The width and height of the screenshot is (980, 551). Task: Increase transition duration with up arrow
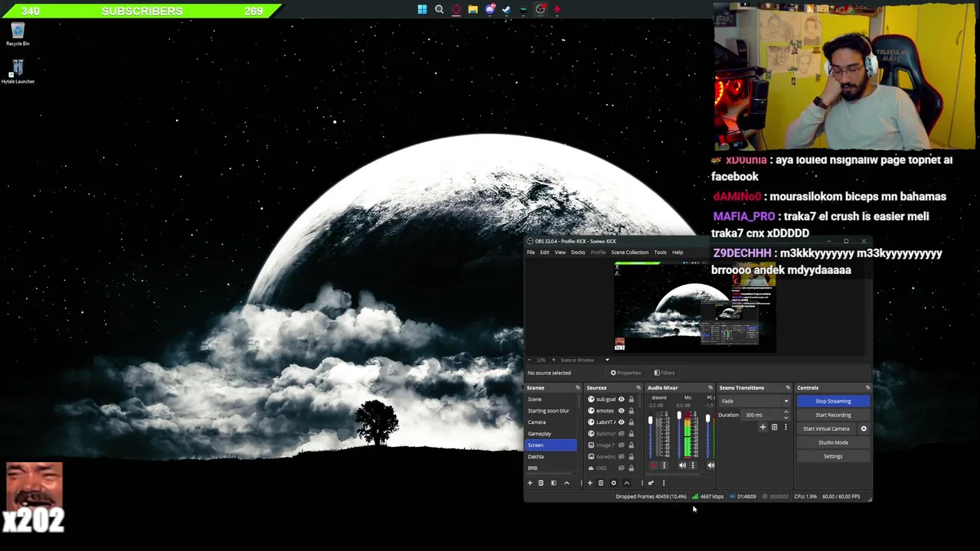[x=786, y=412]
